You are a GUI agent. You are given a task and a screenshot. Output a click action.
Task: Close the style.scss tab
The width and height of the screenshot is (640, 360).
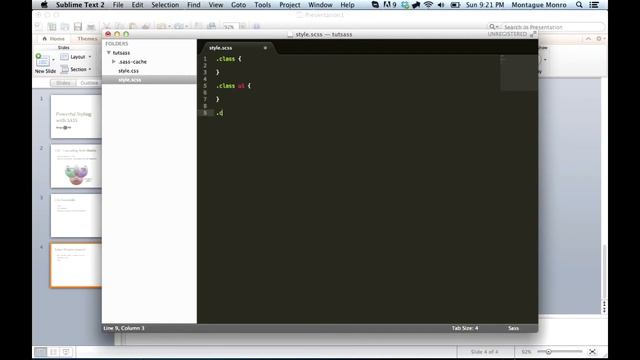[265, 48]
